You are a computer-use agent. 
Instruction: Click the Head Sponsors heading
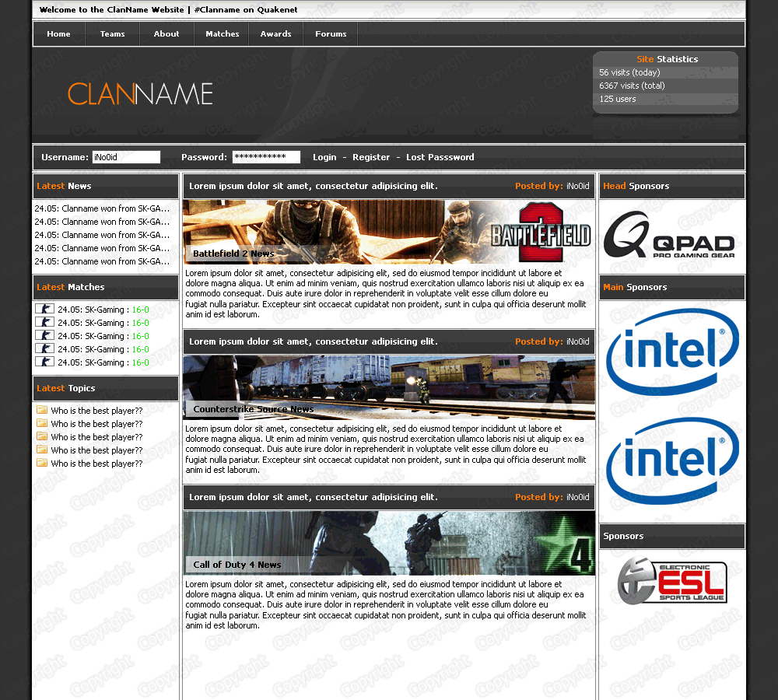636,186
